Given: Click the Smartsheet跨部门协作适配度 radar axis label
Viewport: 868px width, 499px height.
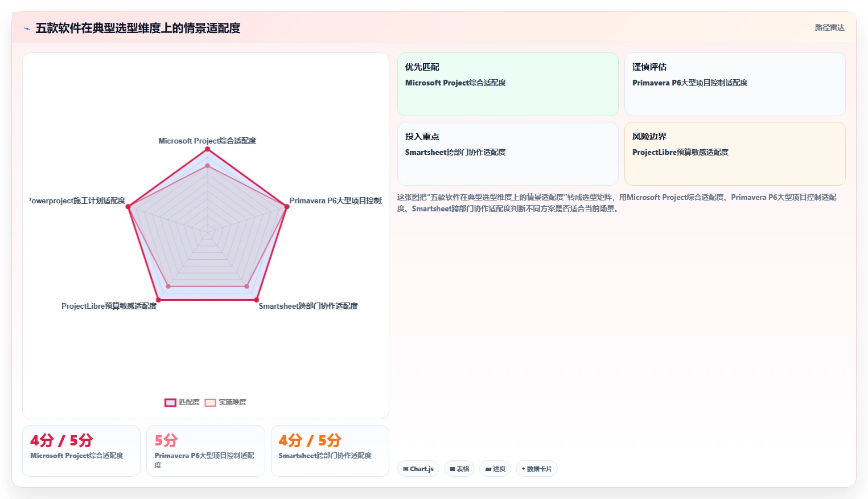Looking at the screenshot, I should (308, 306).
